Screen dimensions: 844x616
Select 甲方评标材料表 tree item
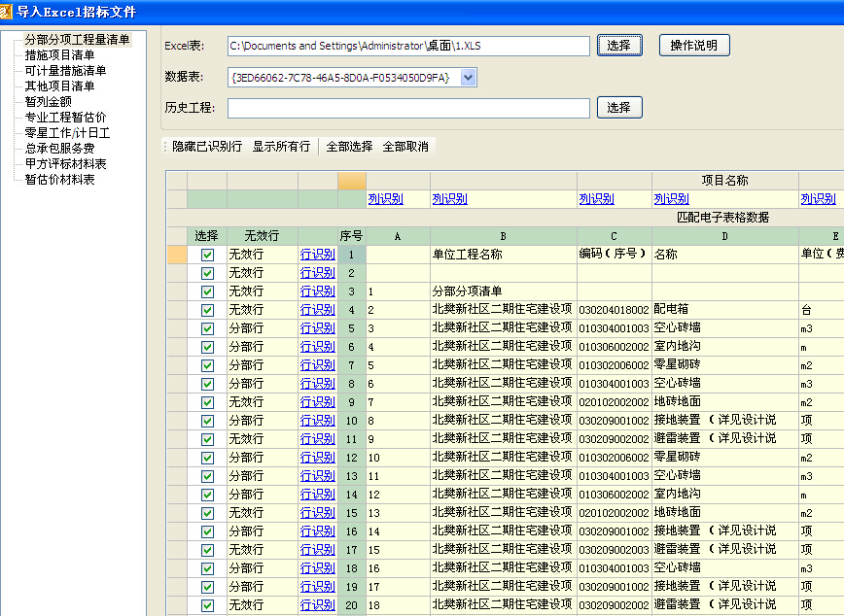(x=65, y=164)
